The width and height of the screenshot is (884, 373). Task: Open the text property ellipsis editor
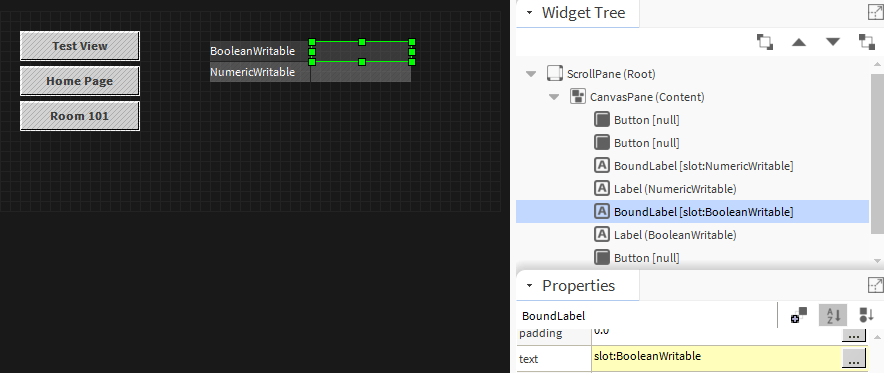854,357
